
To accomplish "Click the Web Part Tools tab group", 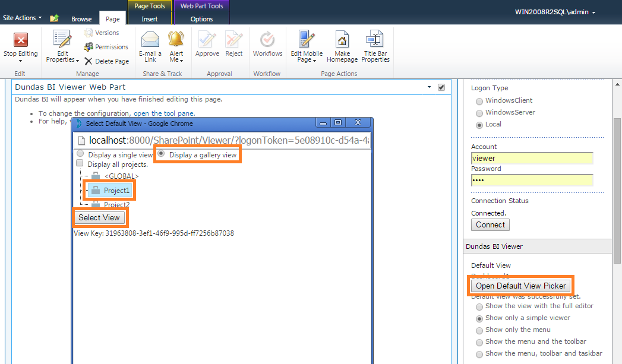I will point(201,6).
